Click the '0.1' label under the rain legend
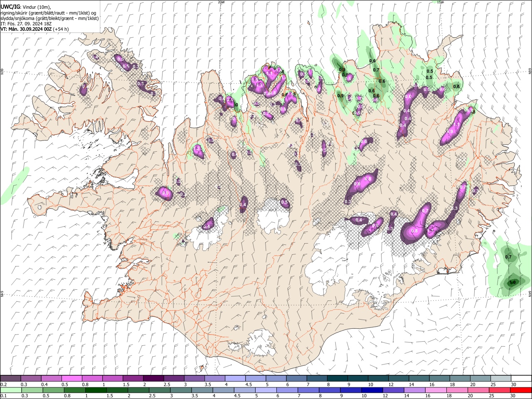 pos(3,396)
